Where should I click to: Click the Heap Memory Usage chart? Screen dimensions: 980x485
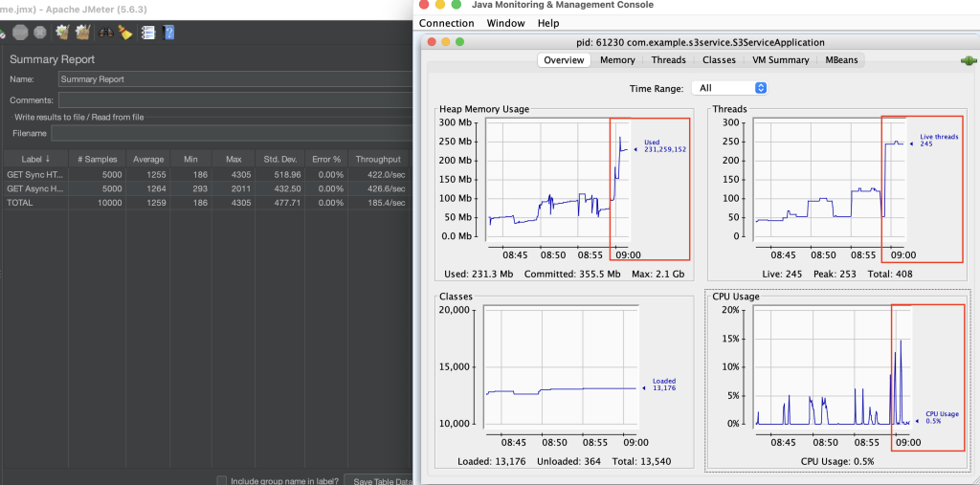tap(558, 180)
